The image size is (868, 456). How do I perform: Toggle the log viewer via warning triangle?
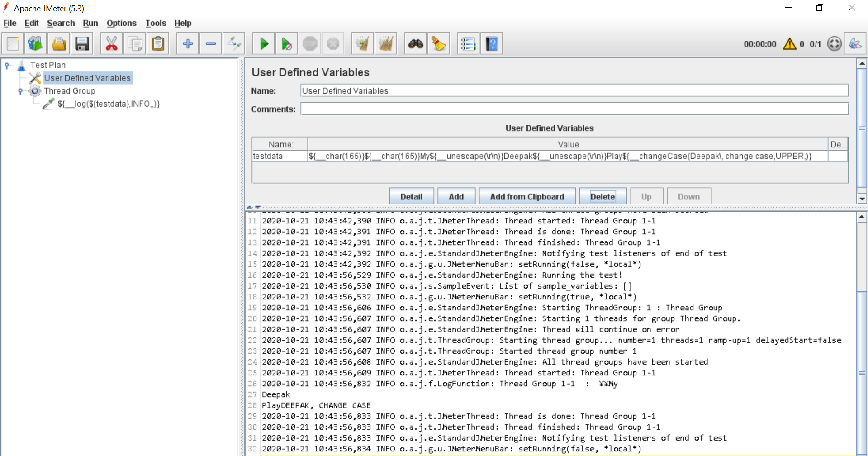tap(789, 43)
